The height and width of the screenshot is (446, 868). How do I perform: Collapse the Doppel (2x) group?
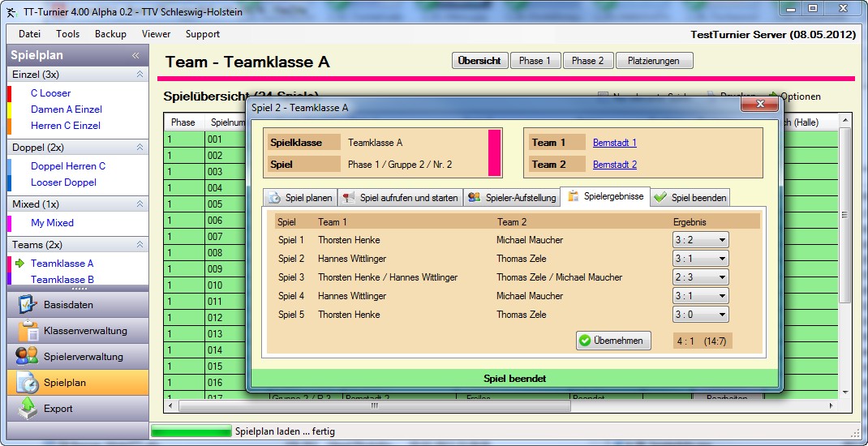(140, 148)
